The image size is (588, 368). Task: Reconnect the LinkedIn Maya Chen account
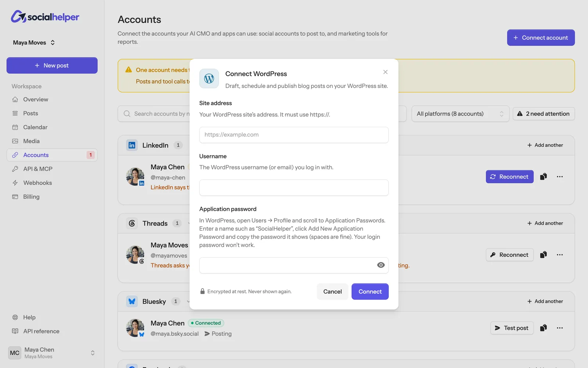tap(510, 177)
